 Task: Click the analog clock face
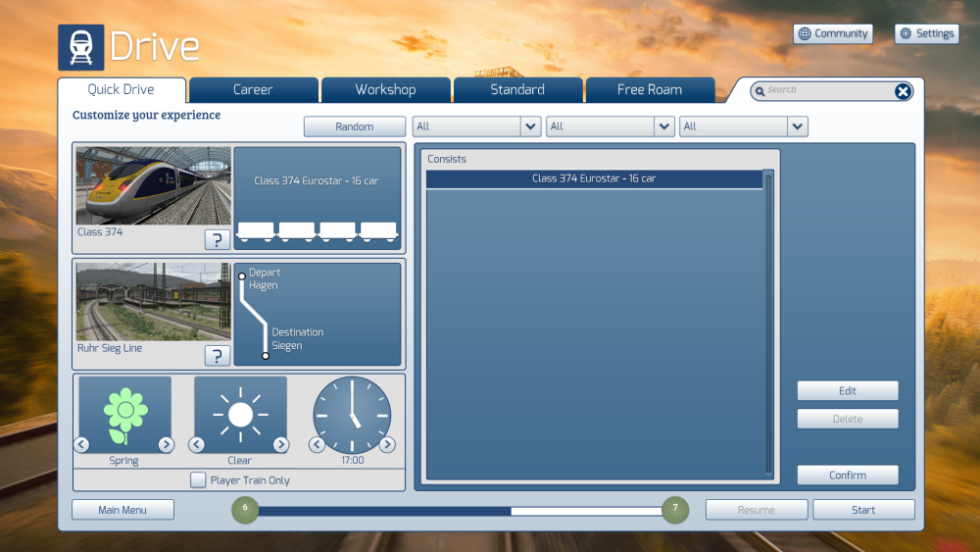352,415
